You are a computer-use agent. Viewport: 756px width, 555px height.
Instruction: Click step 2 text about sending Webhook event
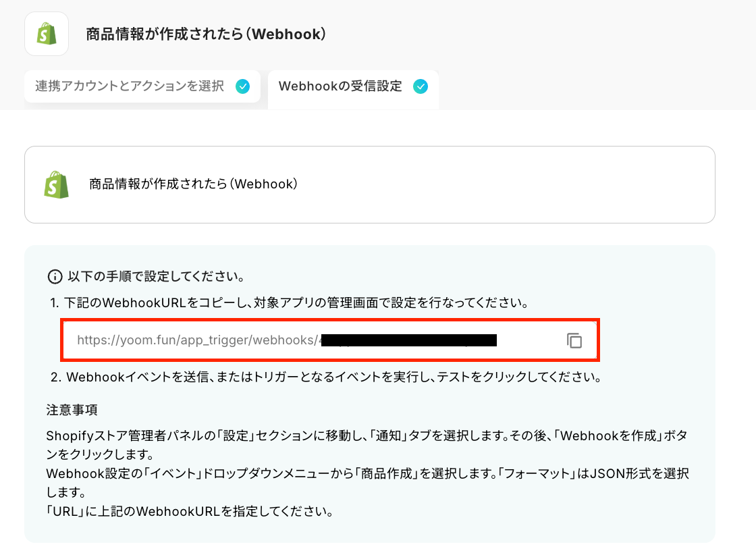[x=326, y=377]
